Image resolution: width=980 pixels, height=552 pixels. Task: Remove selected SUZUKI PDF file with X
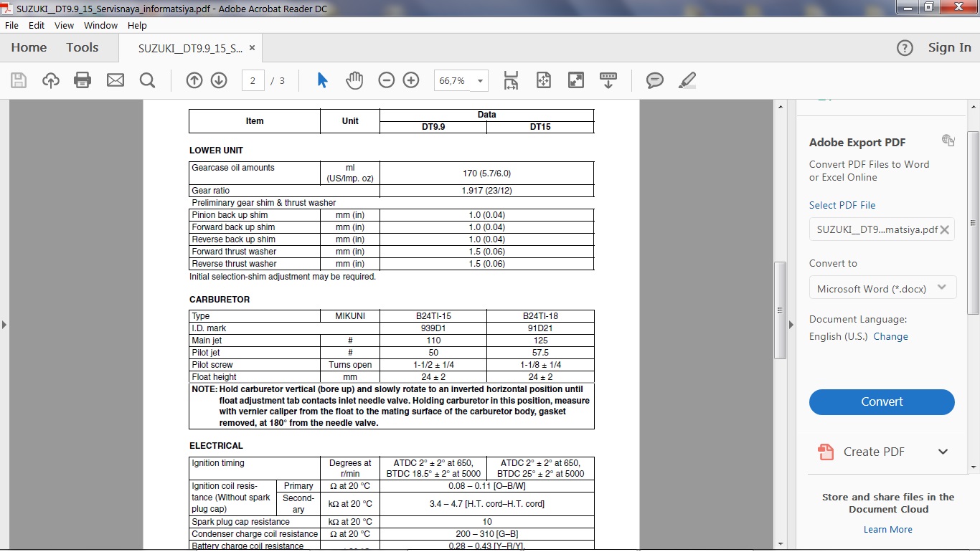click(945, 229)
